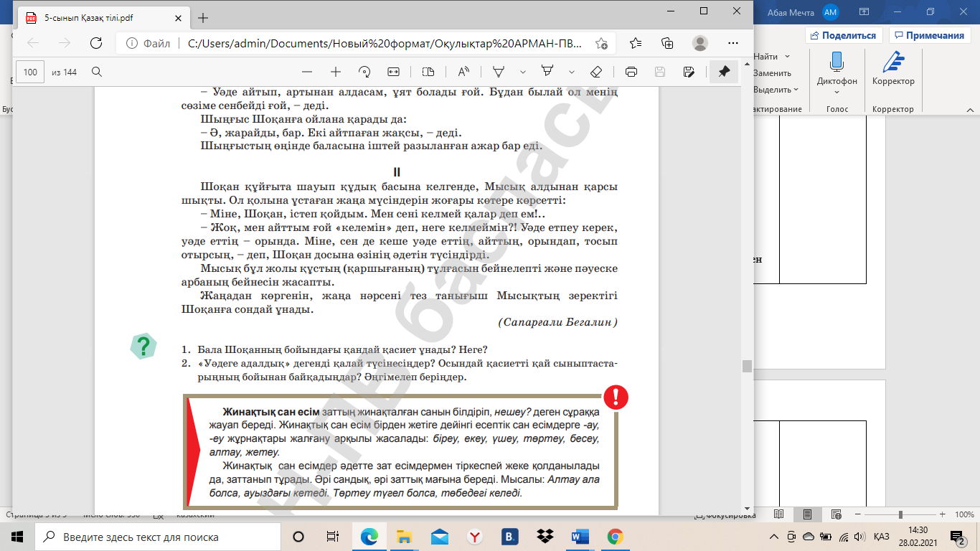Open File Explorer from taskbar
The image size is (980, 551).
point(405,537)
